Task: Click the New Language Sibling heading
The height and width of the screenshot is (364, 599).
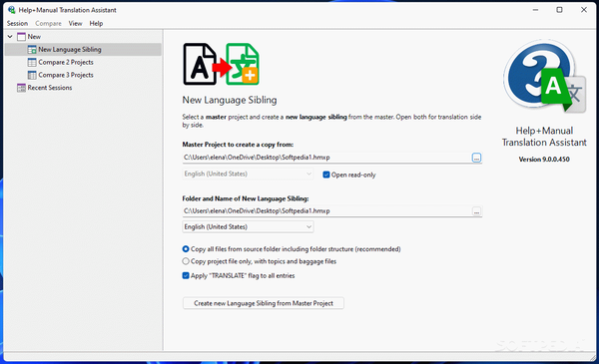Action: point(230,100)
